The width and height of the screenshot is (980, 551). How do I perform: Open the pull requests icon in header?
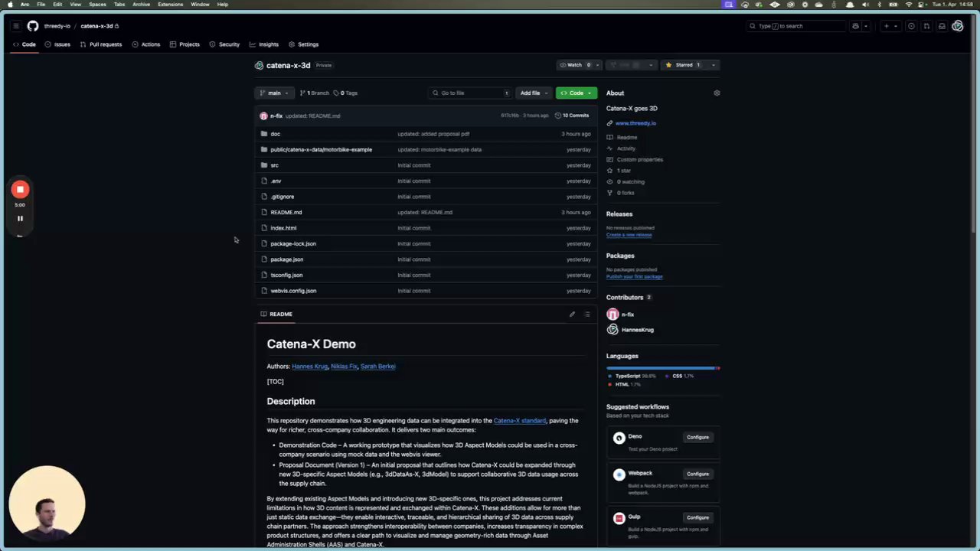pos(926,26)
